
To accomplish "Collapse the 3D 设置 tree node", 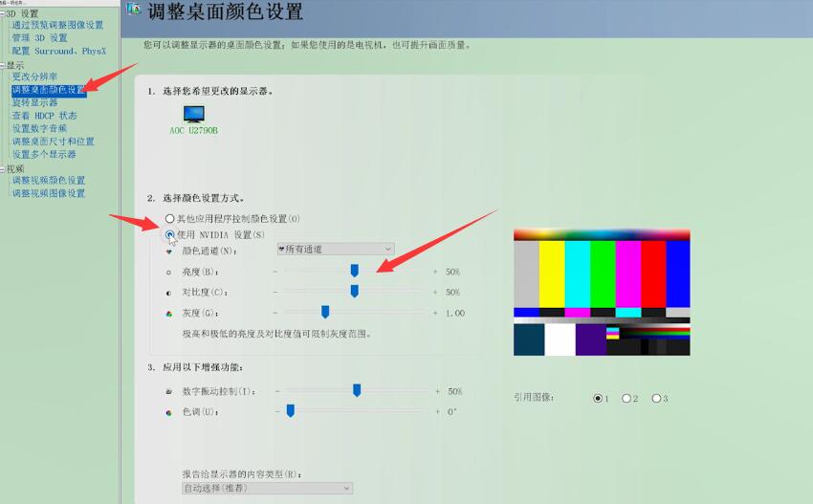I will click(x=3, y=13).
